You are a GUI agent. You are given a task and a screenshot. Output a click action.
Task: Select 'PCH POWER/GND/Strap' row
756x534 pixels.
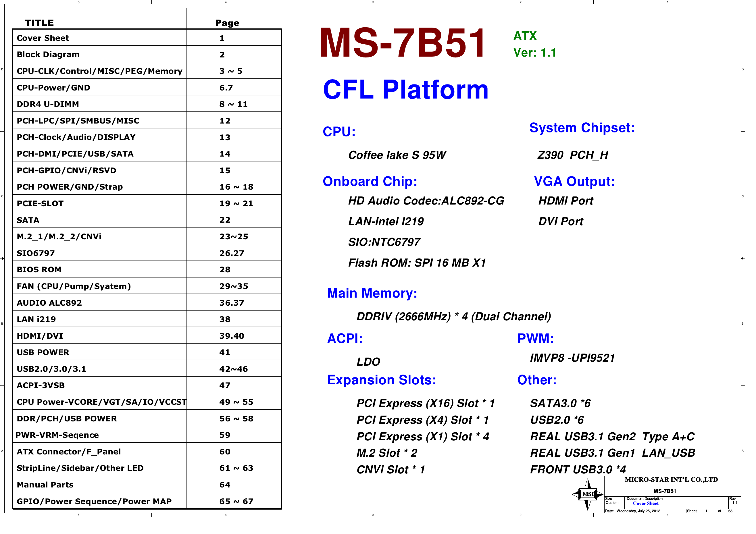click(x=70, y=187)
